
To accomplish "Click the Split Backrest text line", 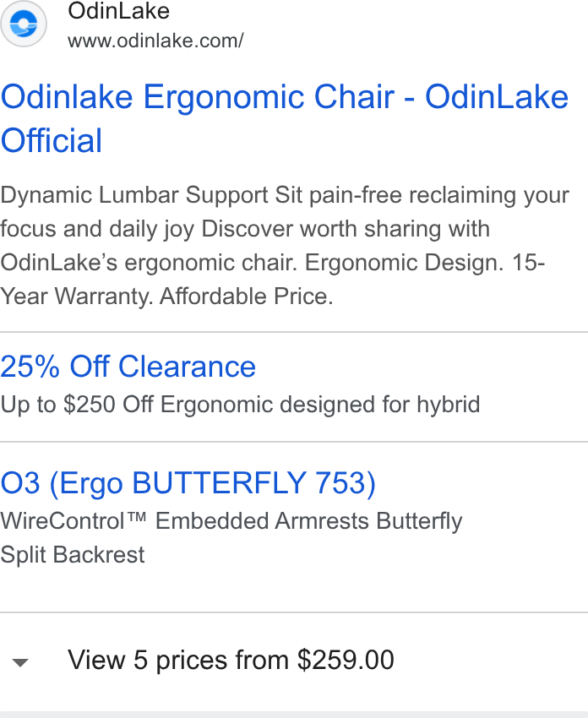I will (73, 554).
